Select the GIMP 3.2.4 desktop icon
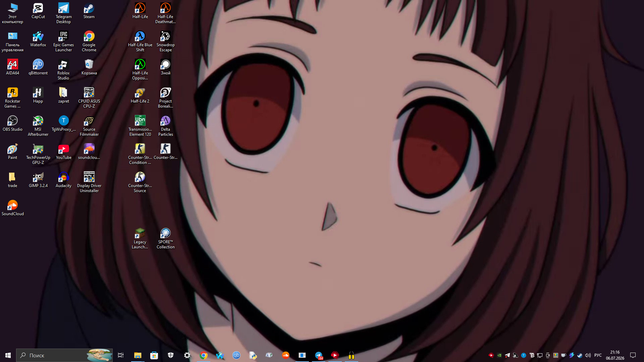The width and height of the screenshot is (644, 362). coord(38,180)
